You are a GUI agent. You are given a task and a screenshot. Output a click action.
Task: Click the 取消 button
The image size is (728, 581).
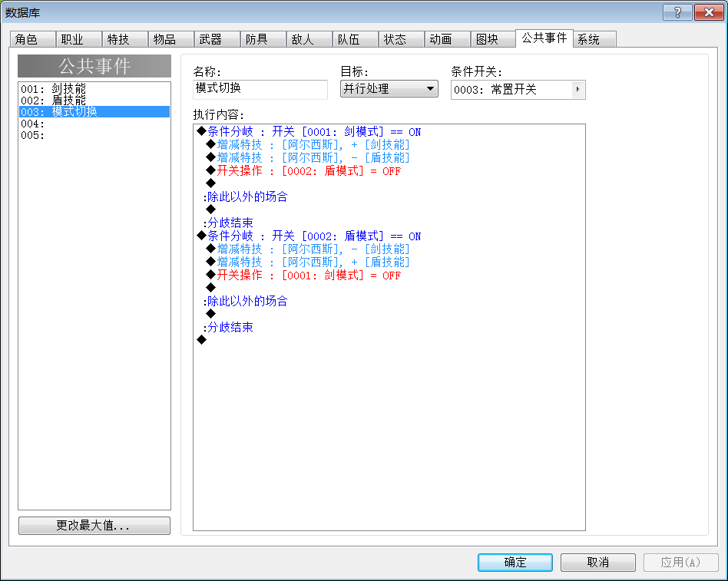[598, 563]
